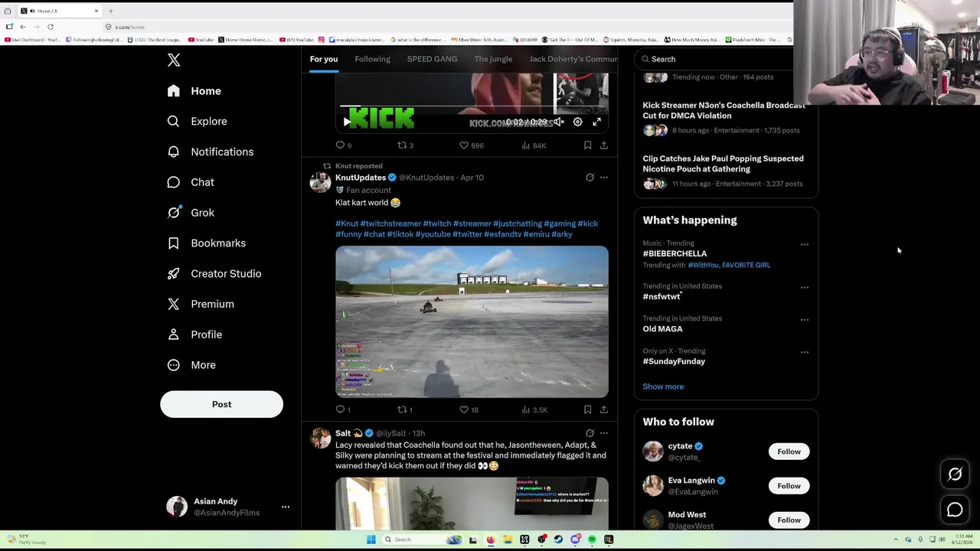Click Grok icon on KnutUpdates post
980x551 pixels.
[x=590, y=178]
